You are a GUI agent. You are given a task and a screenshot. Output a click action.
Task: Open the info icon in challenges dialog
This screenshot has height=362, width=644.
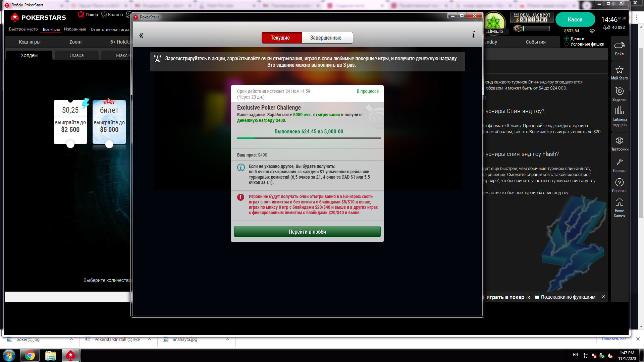coord(473,34)
